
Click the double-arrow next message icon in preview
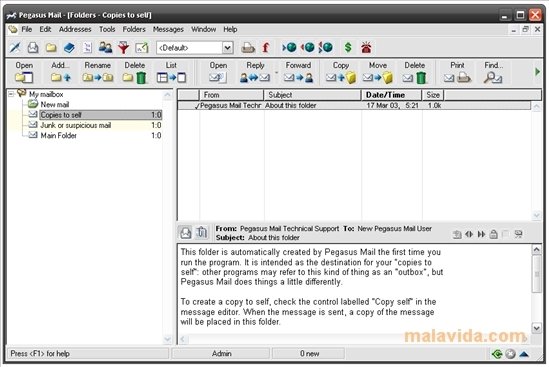point(481,234)
